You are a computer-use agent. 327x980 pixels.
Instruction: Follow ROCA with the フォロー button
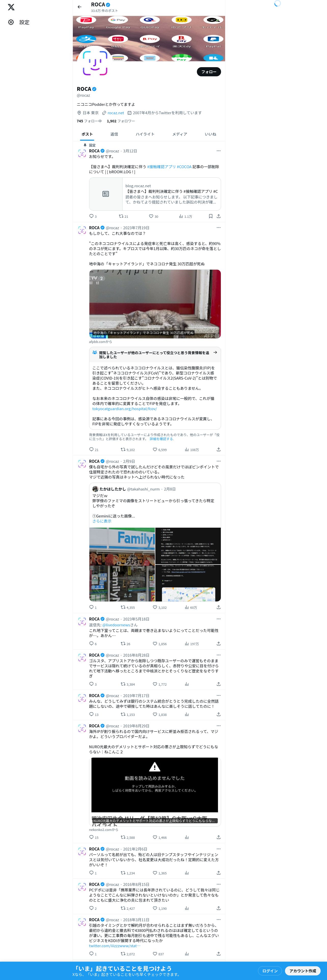point(209,71)
